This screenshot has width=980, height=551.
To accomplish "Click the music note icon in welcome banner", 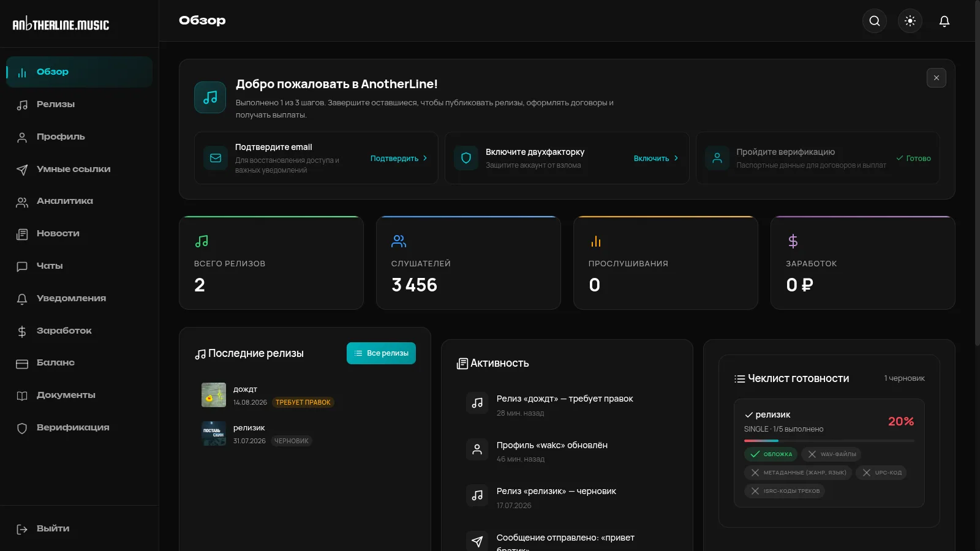I will coord(210,97).
